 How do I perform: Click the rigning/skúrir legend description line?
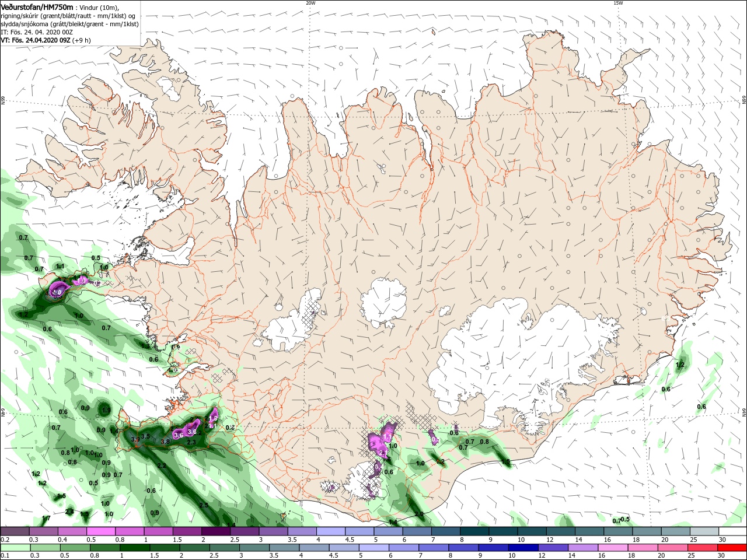point(68,16)
